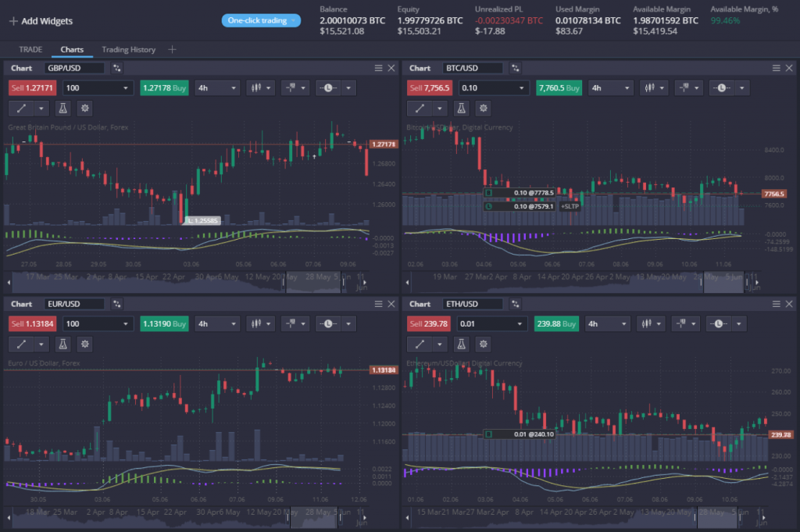Click the plus icon to add a new tab

point(173,49)
